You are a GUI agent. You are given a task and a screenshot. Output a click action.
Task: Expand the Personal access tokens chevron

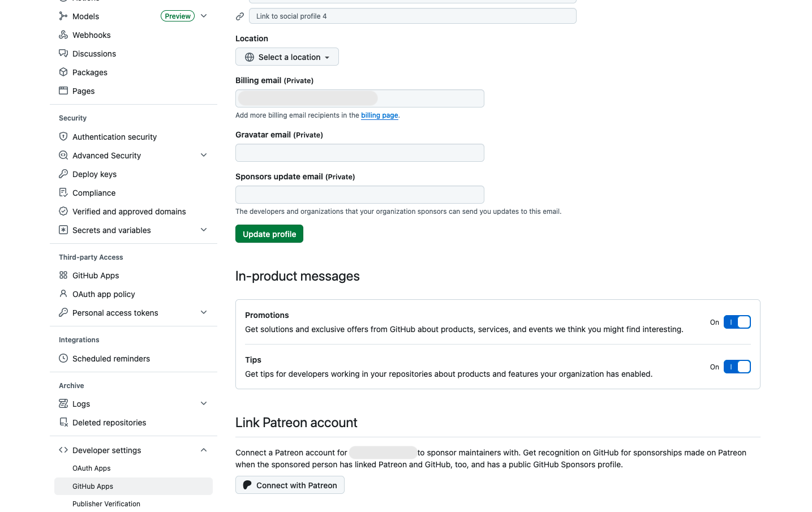tap(204, 312)
